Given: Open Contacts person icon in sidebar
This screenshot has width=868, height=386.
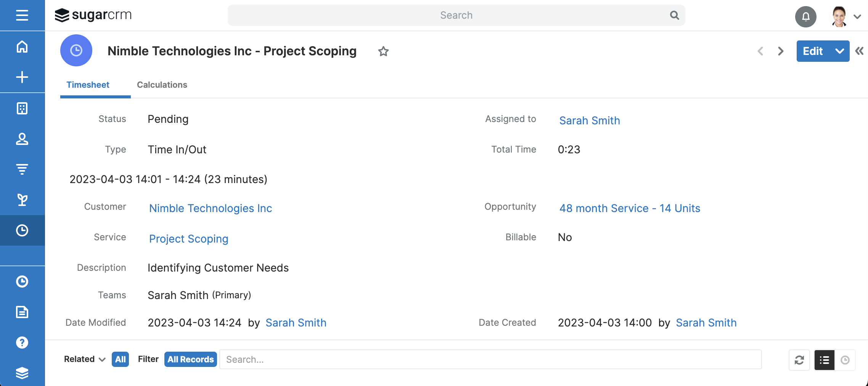Looking at the screenshot, I should (x=22, y=139).
